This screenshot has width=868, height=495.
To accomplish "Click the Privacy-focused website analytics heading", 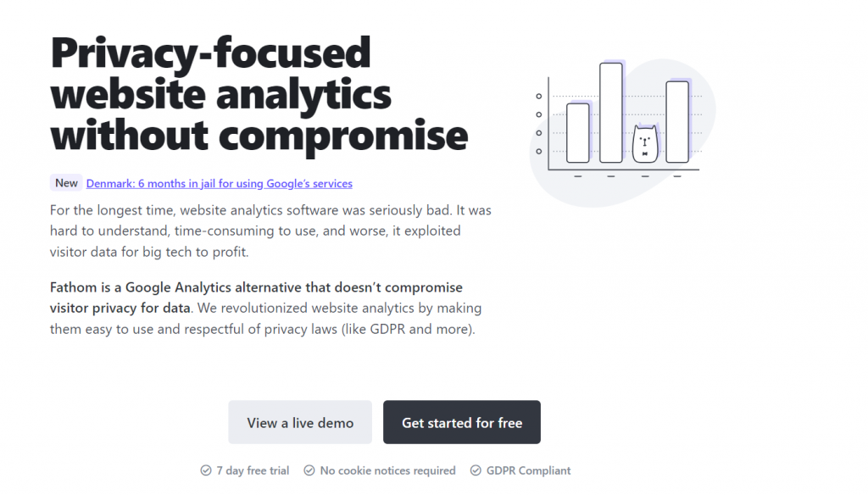I will [259, 94].
